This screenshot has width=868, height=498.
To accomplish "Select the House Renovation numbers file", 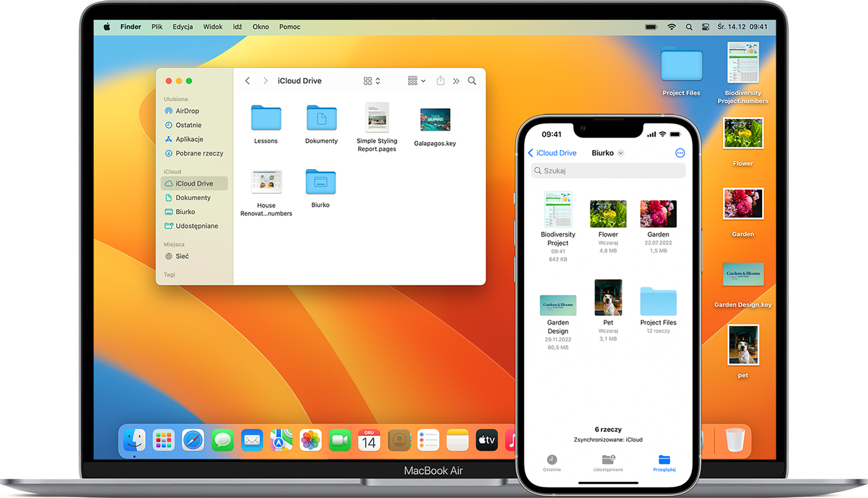I will [x=267, y=182].
